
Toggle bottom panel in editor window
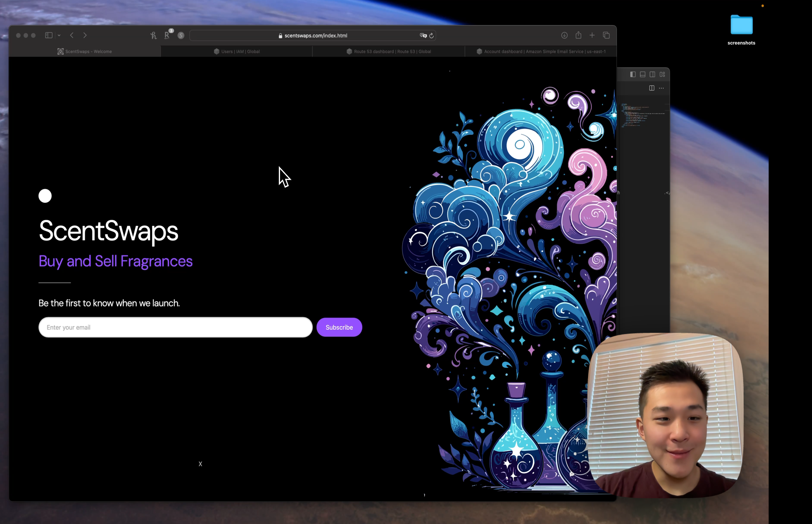pos(643,74)
